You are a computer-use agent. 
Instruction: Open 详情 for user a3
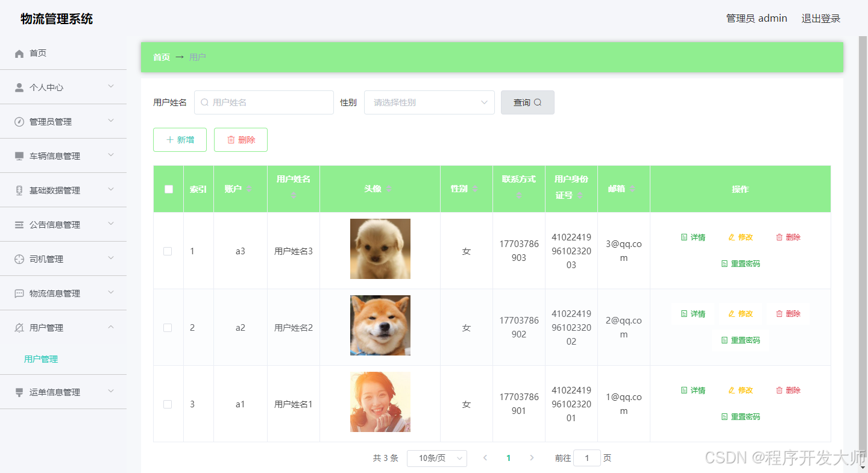[693, 237]
